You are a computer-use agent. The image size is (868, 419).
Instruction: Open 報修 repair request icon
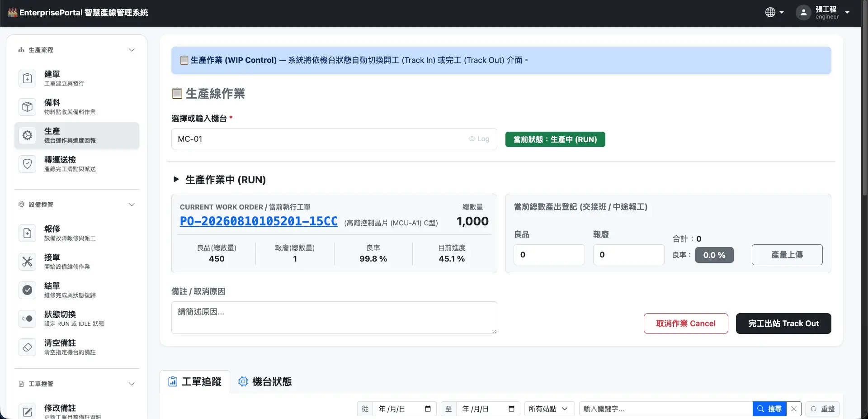[28, 233]
